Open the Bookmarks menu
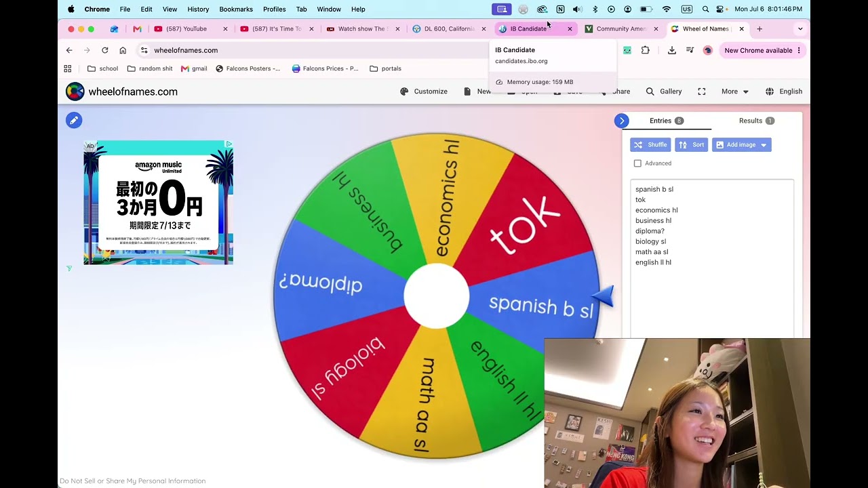Screen dimensions: 868x488 236,9
